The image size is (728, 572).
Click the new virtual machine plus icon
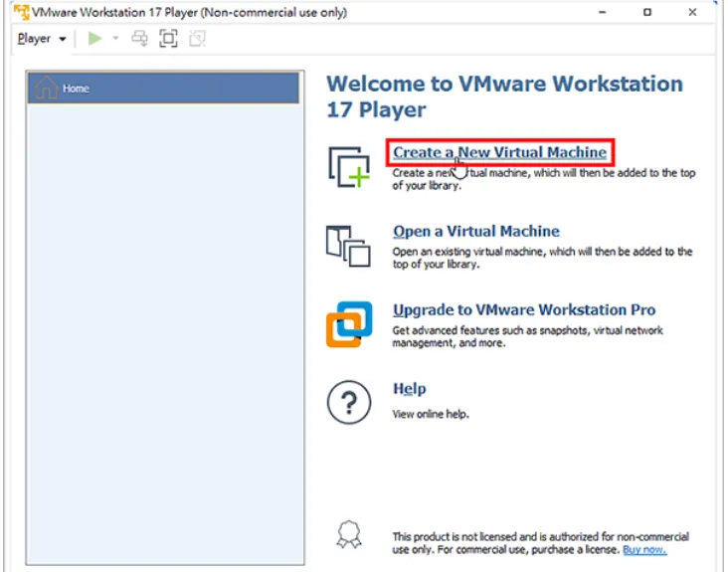(349, 167)
